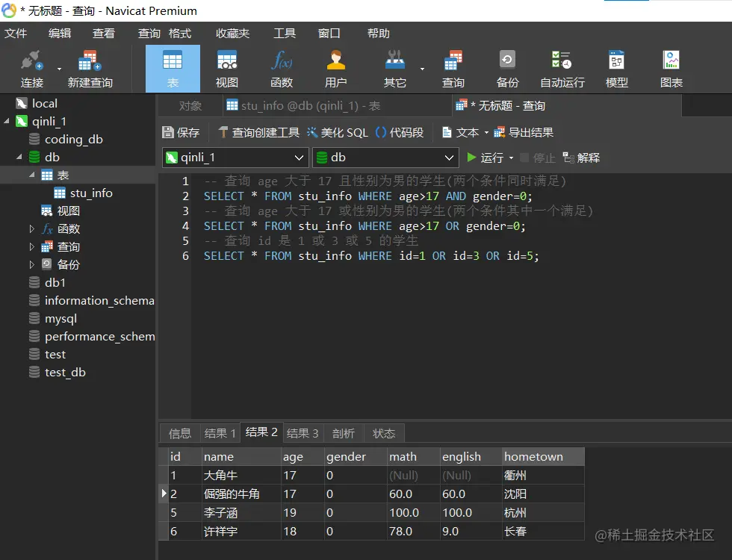Open the 图表 charts toolbar icon

tap(671, 69)
